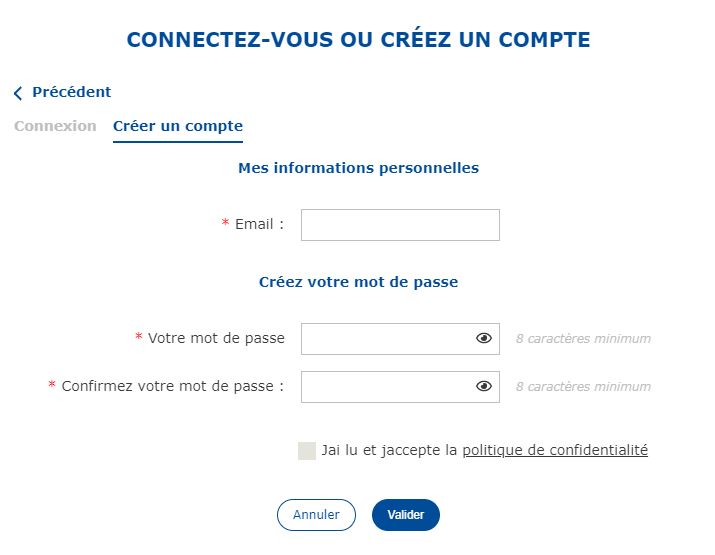Screen dimensions: 715x555
Task: Click the Confirmez votre mot de passe label
Action: (172, 386)
